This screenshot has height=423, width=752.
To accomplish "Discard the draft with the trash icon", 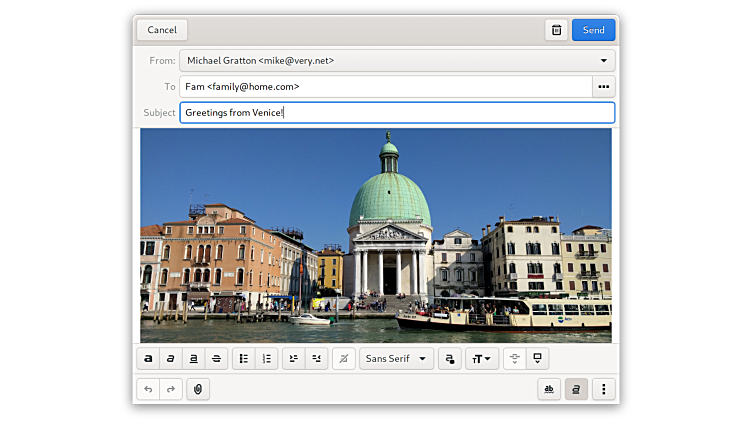I will tap(556, 30).
